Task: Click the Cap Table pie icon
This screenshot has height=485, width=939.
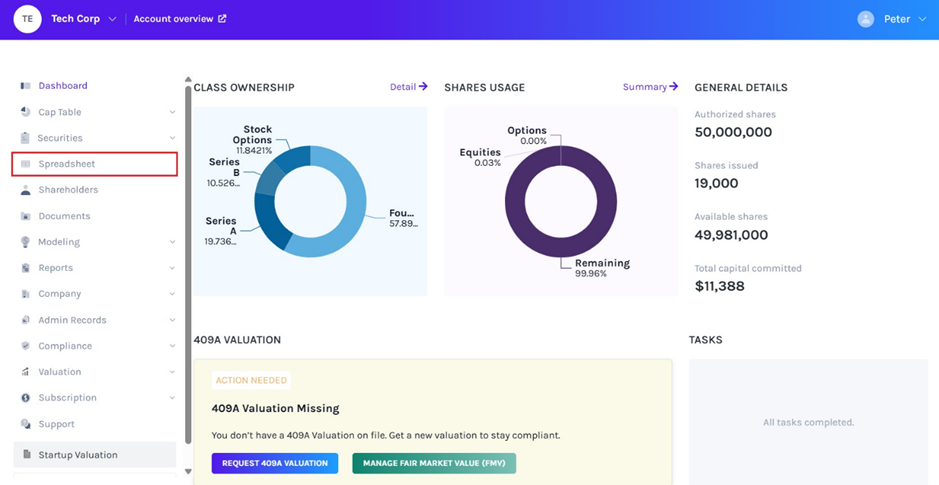Action: [x=25, y=112]
